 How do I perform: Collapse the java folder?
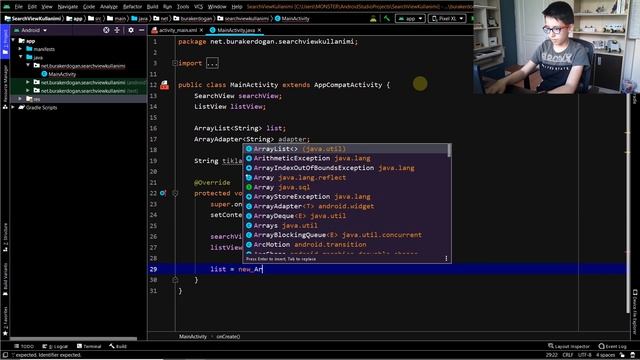click(x=20, y=57)
